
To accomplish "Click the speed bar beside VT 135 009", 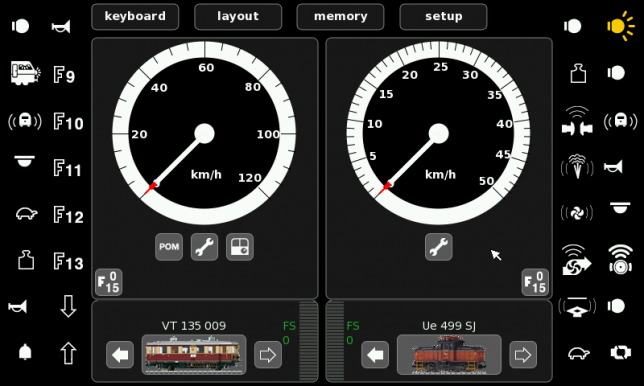I will pyautogui.click(x=308, y=341).
